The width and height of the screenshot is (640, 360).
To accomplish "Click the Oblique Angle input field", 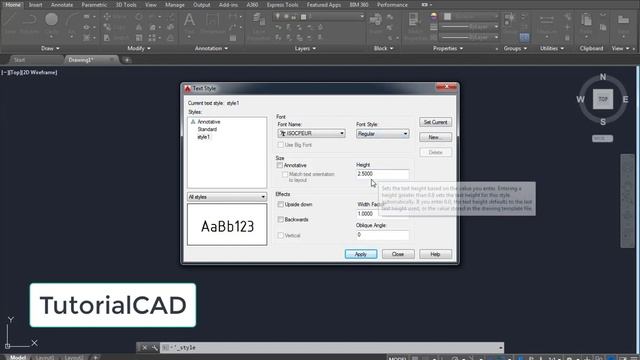I will coord(382,235).
